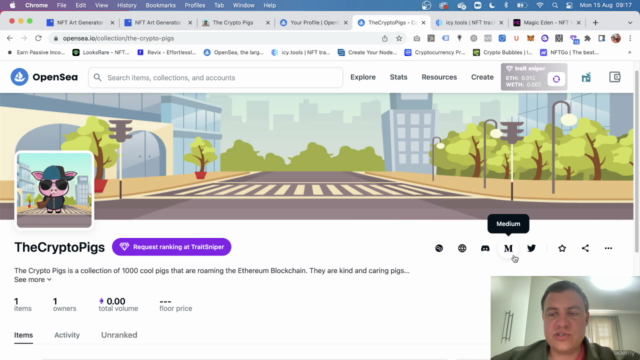Click the collection pig avatar image

click(x=54, y=190)
